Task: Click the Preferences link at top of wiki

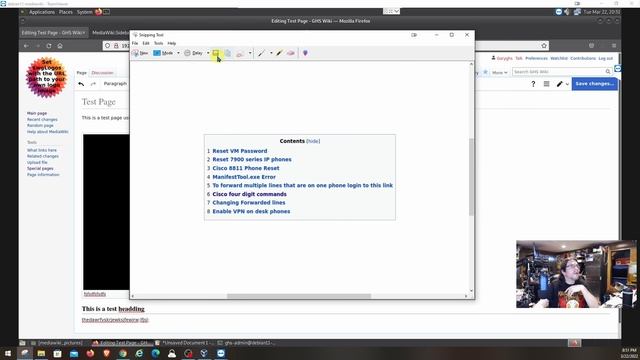Action: point(536,58)
